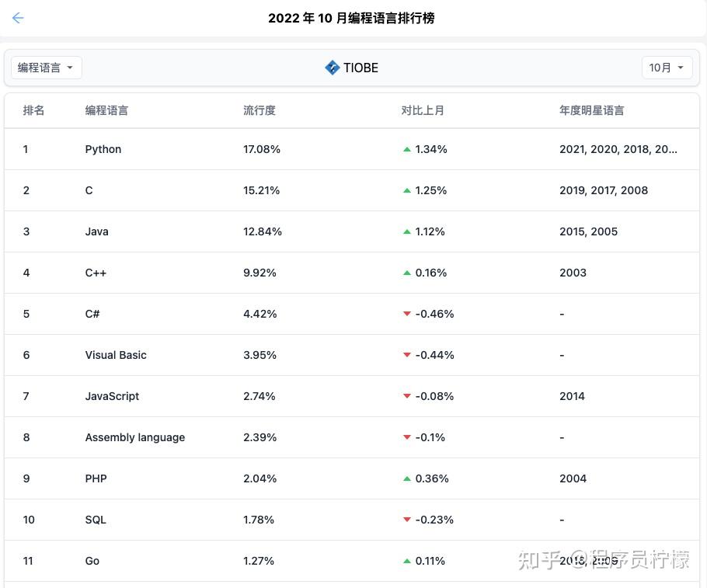Click the red down arrow in SQL row
Screen dimensions: 707x588
click(407, 520)
